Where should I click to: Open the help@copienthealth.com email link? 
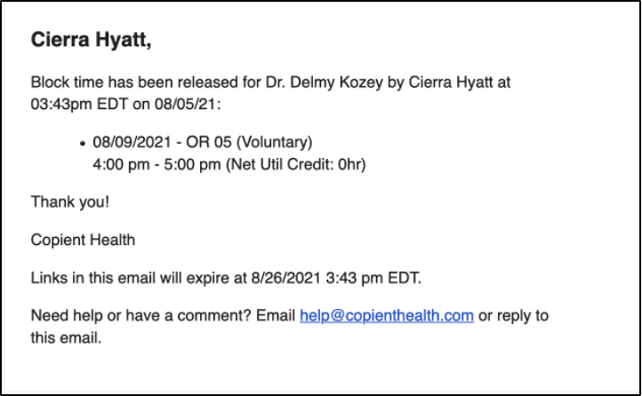coord(387,316)
